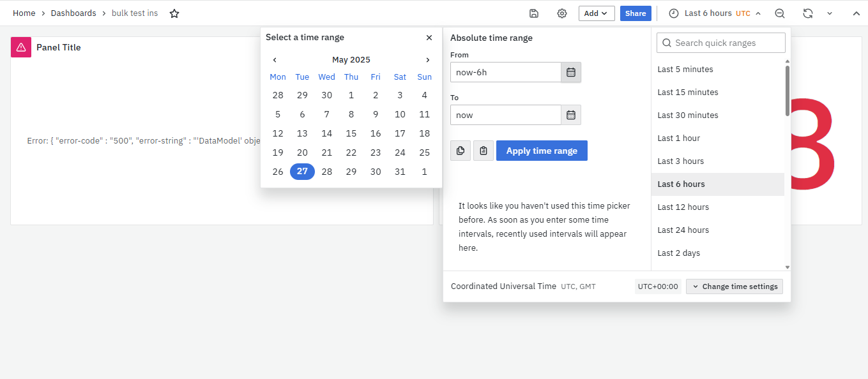Expand the refresh interval dropdown arrow
868x379 pixels.
(830, 13)
